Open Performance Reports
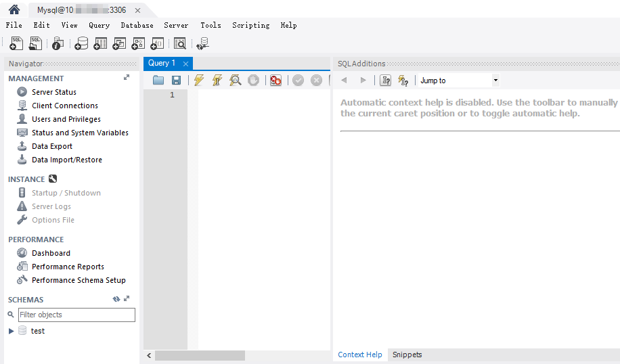620x364 pixels. click(68, 267)
